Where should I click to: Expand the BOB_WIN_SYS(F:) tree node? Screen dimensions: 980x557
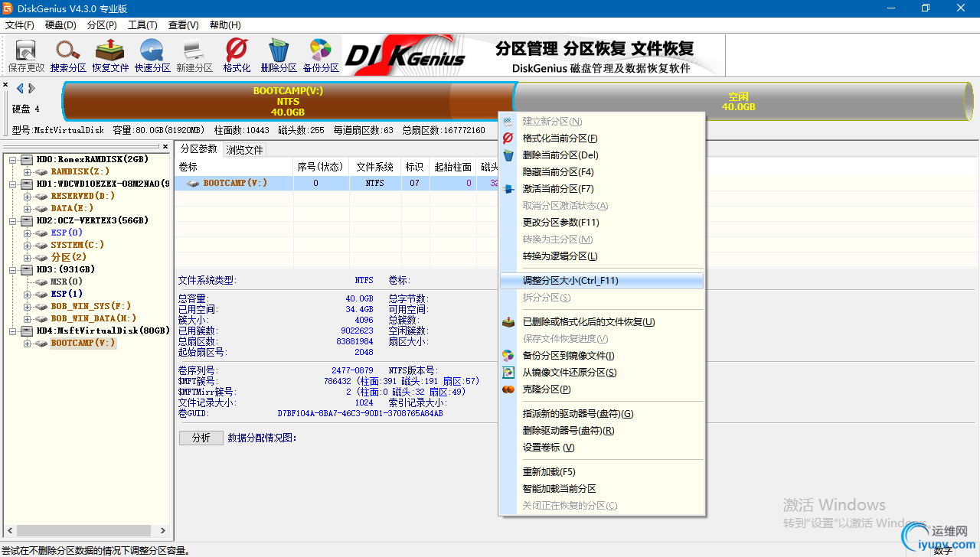click(27, 306)
